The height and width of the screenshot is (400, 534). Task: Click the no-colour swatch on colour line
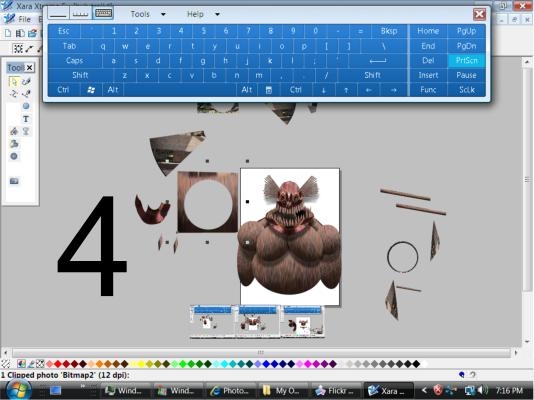pos(5,364)
